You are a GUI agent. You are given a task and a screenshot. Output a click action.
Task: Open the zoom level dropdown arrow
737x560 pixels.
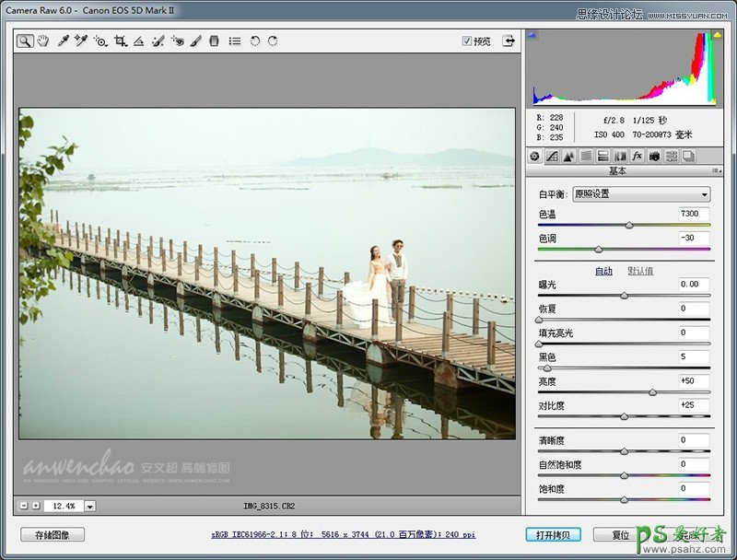90,506
